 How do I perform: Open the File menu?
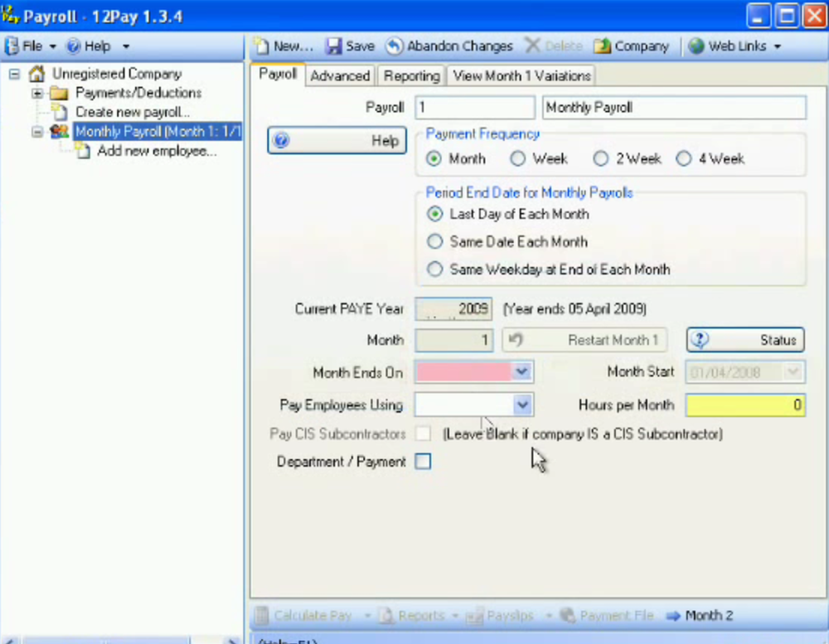[30, 46]
